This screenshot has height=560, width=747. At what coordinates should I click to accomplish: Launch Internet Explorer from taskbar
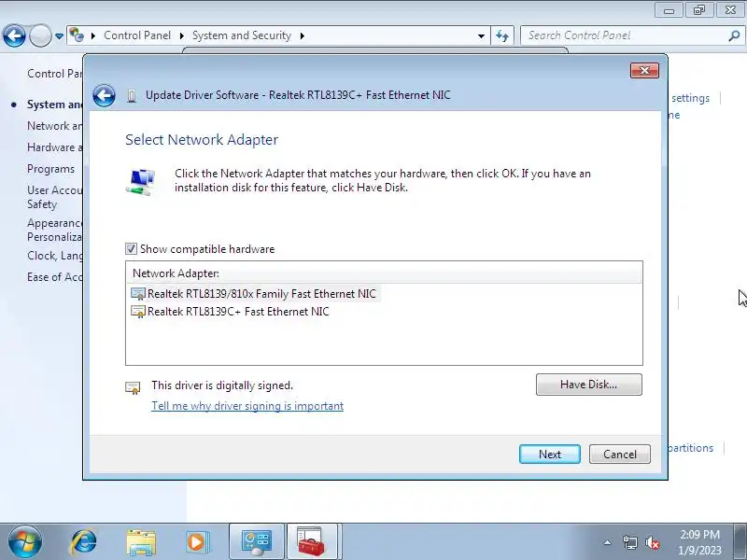click(x=84, y=542)
